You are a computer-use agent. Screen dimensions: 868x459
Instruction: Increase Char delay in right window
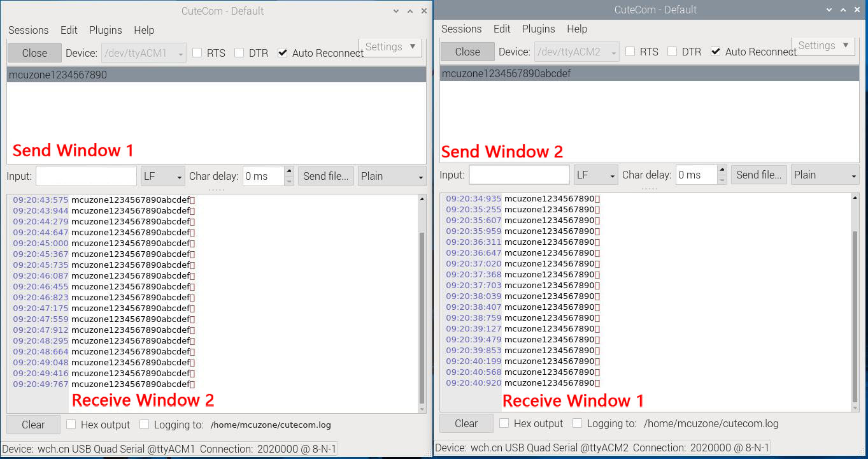pos(722,170)
